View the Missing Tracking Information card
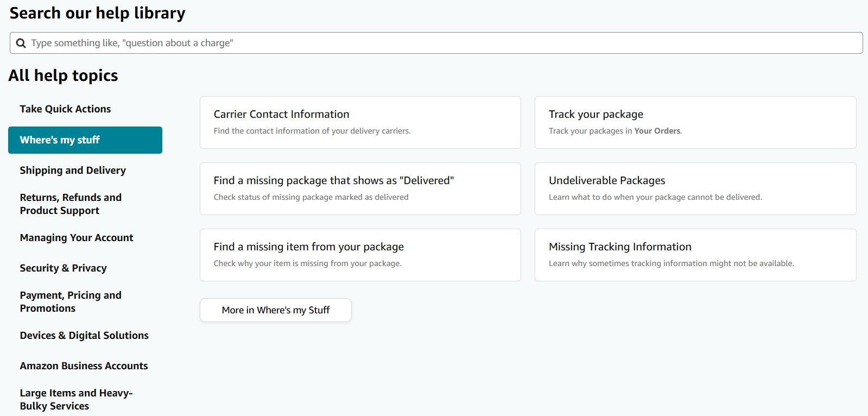 695,255
